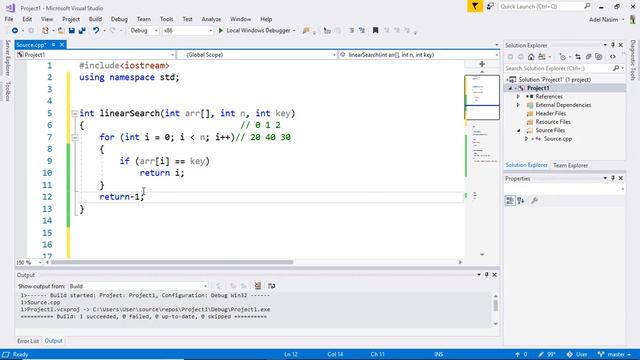Collapse the Source Files folder
Screen dimensions: 640x360
[x=518, y=131]
